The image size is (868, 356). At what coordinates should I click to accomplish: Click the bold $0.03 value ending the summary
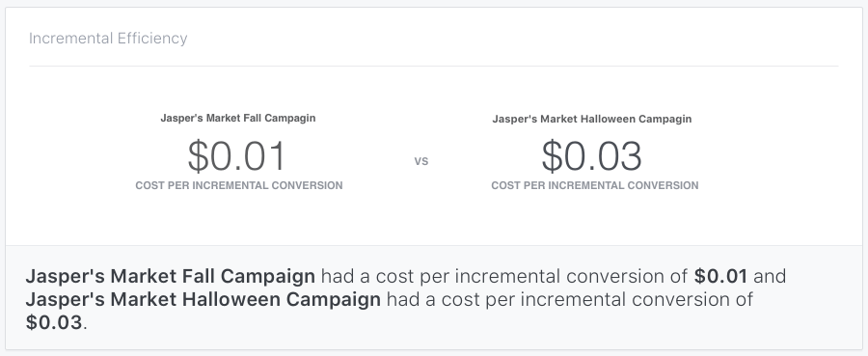point(54,322)
